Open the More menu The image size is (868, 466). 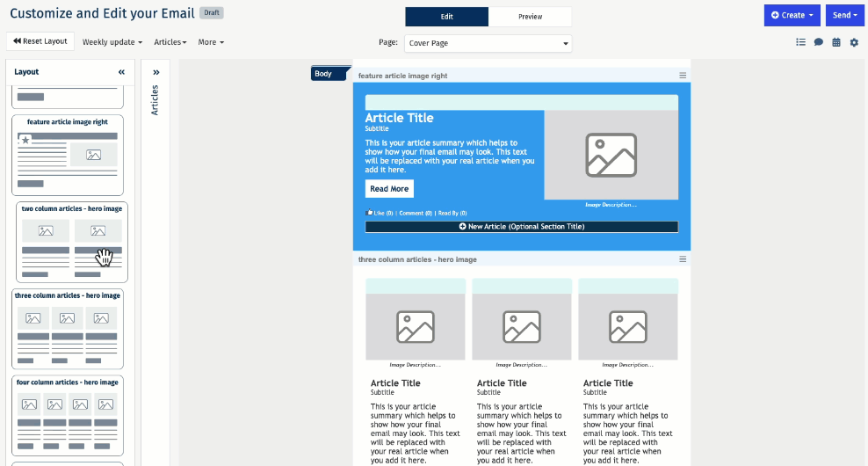click(211, 42)
